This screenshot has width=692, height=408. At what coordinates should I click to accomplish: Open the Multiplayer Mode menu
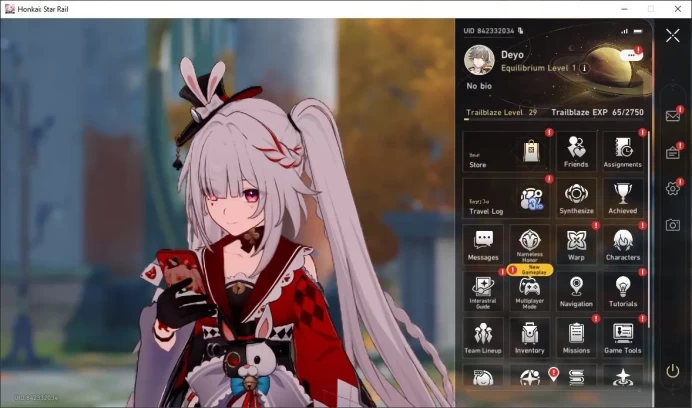tap(530, 291)
